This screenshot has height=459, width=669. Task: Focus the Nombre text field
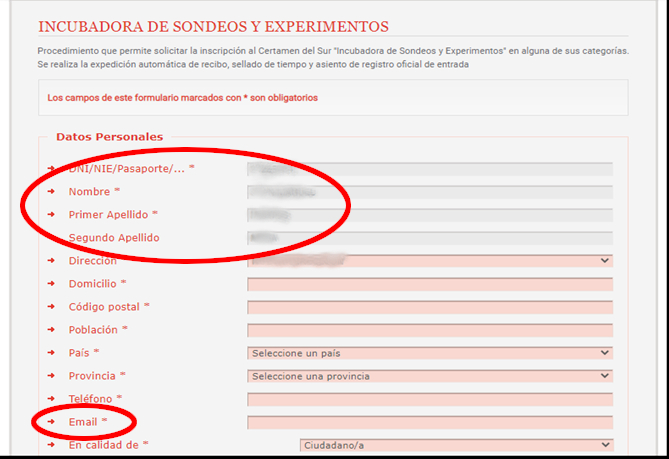coord(429,192)
